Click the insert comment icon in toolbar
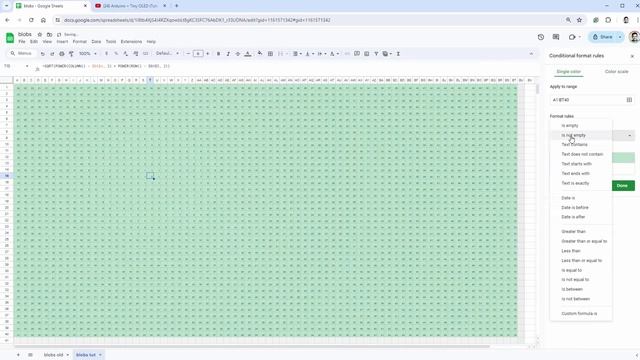 pyautogui.click(x=357, y=54)
